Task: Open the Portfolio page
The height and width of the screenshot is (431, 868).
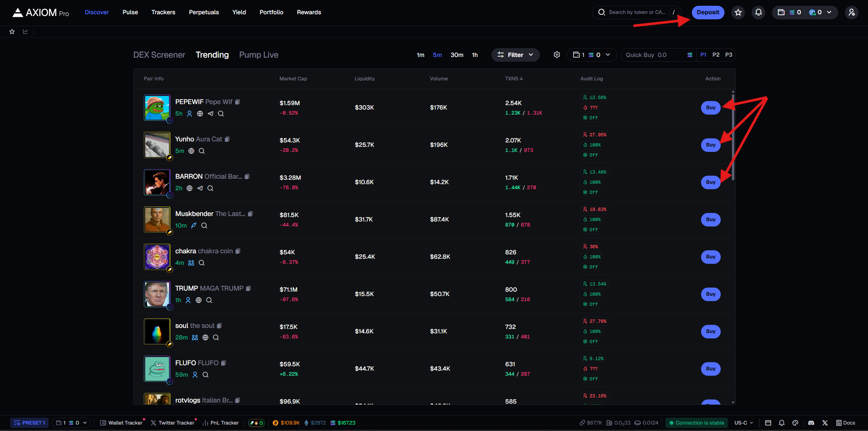Action: tap(271, 12)
